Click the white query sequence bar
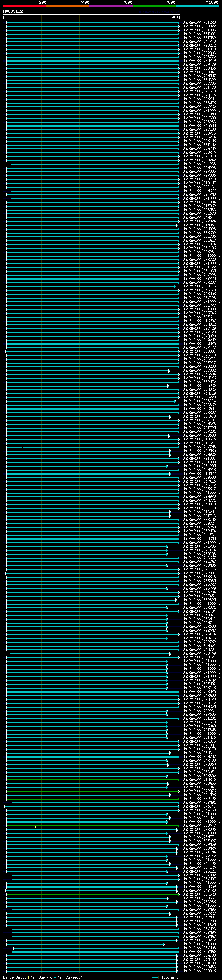 click(92, 14)
